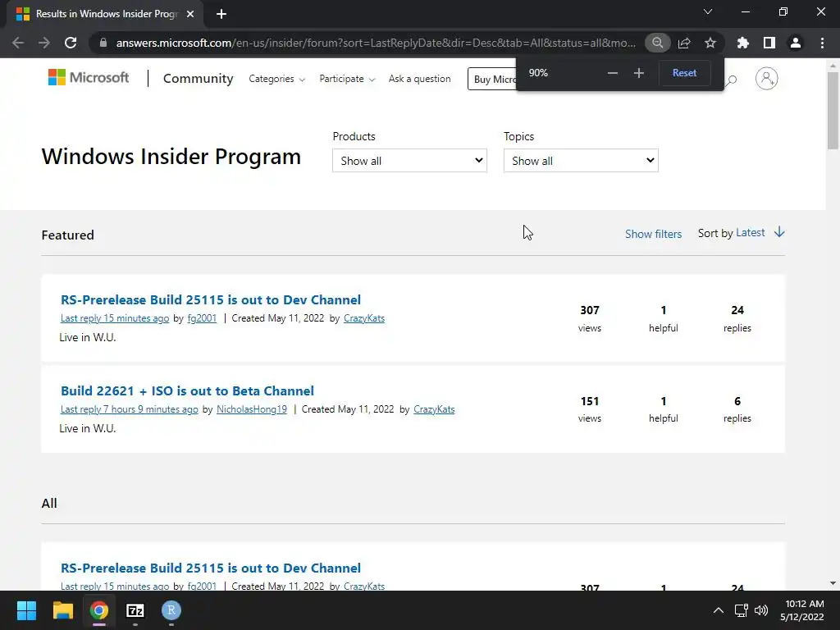Click the site lock icon in the address bar
840x630 pixels.
(103, 43)
